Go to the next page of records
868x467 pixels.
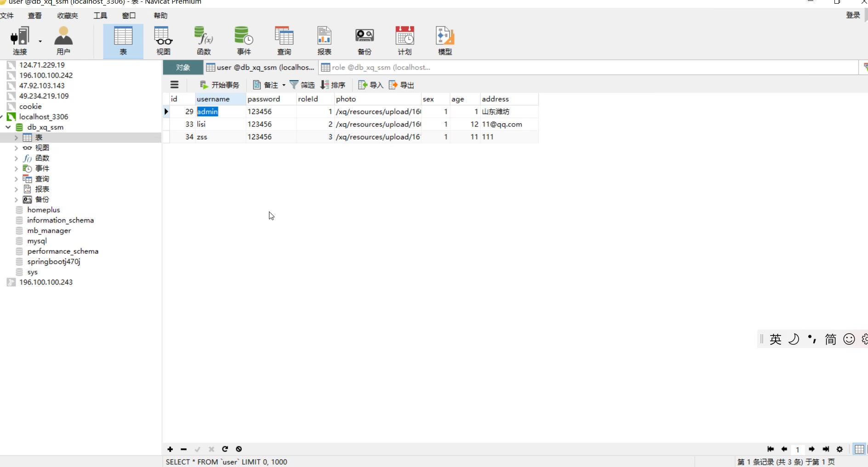812,449
